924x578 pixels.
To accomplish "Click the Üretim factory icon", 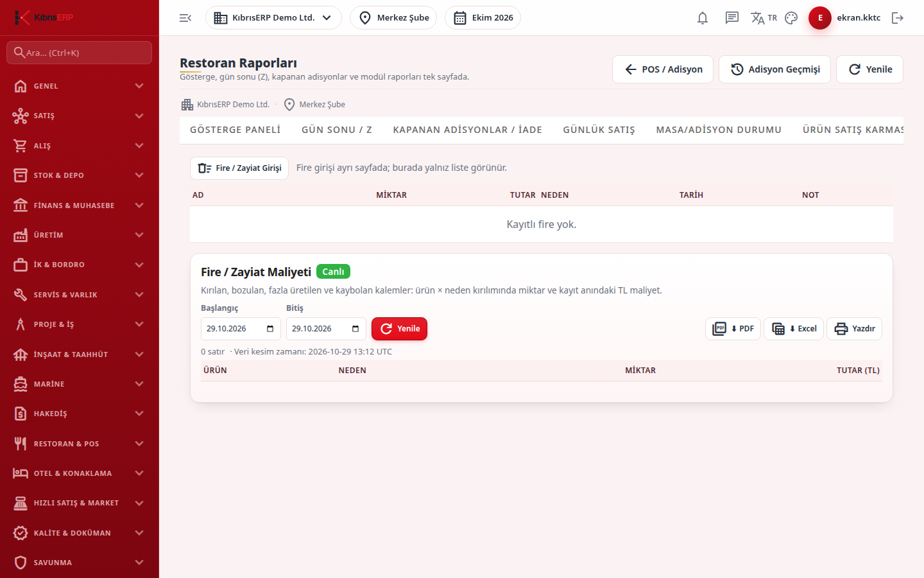I will pos(21,235).
